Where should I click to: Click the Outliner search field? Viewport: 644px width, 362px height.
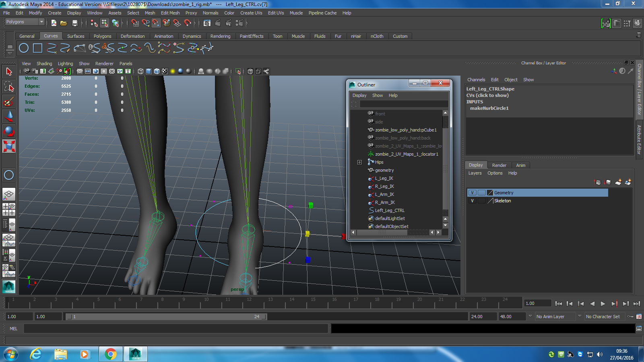click(x=404, y=104)
